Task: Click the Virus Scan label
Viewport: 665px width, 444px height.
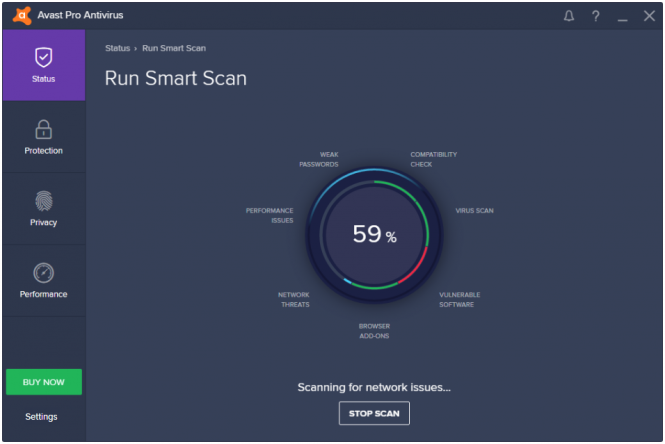Action: [474, 211]
